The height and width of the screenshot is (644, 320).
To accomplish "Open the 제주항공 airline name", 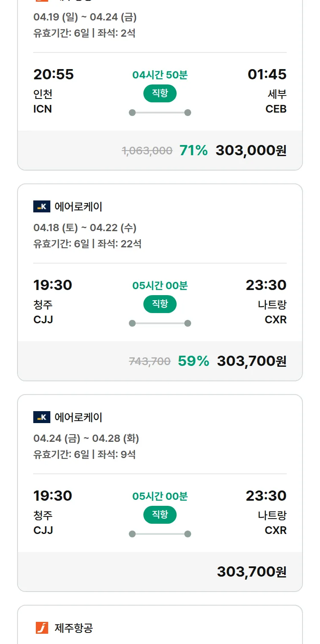I will click(x=74, y=628).
